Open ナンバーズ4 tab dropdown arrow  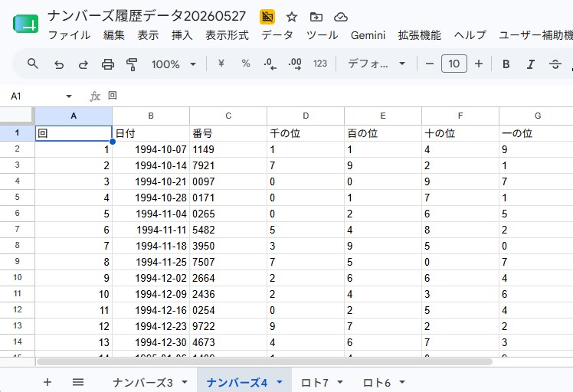[280, 382]
